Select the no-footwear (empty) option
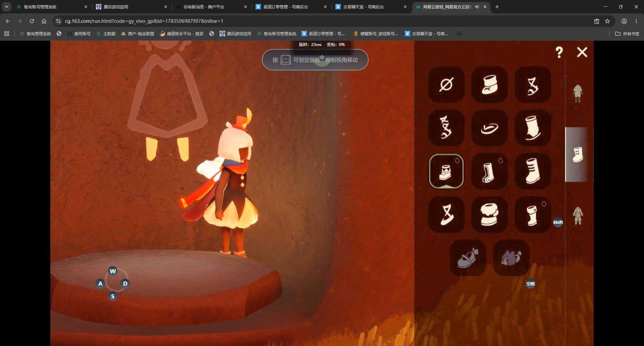Image resolution: width=644 pixels, height=346 pixels. point(446,85)
